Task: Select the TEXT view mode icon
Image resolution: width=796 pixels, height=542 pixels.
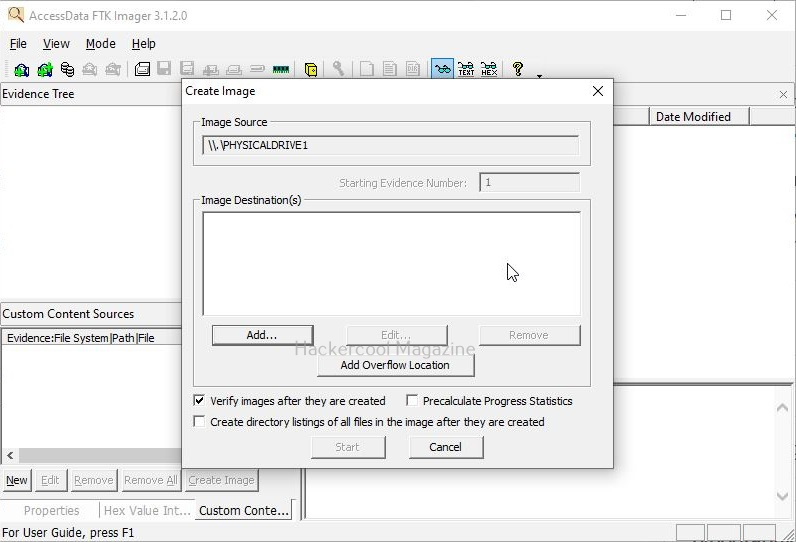Action: pos(466,70)
